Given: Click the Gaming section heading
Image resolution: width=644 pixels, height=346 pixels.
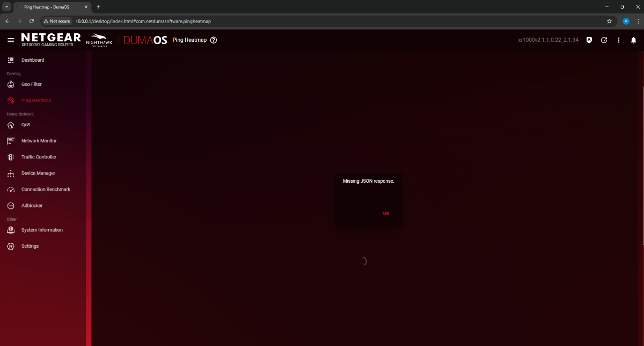Looking at the screenshot, I should tap(13, 74).
